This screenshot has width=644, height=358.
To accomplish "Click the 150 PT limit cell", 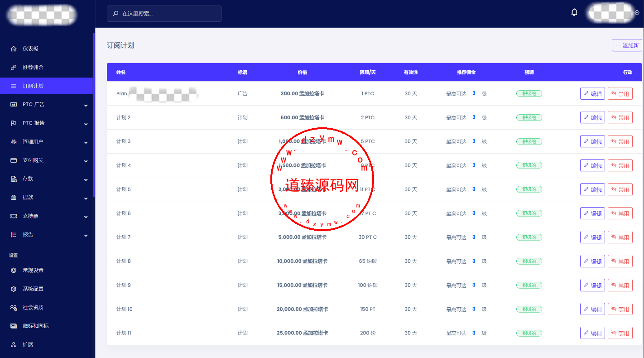I will click(x=368, y=309).
